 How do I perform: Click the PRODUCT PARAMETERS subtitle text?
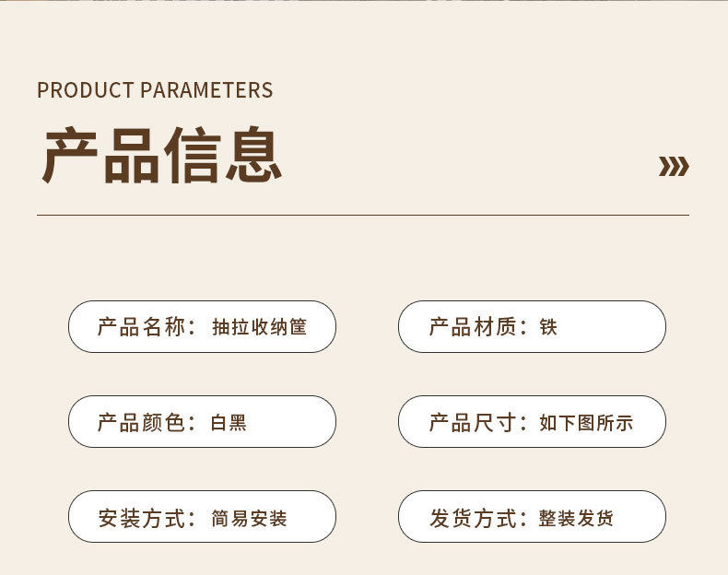click(155, 90)
